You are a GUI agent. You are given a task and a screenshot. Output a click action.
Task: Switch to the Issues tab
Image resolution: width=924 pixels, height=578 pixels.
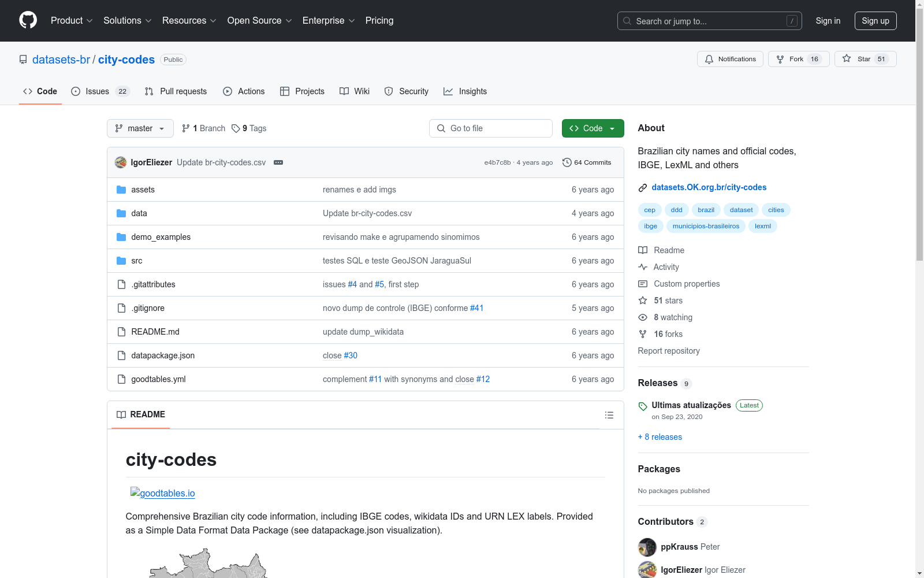[100, 91]
